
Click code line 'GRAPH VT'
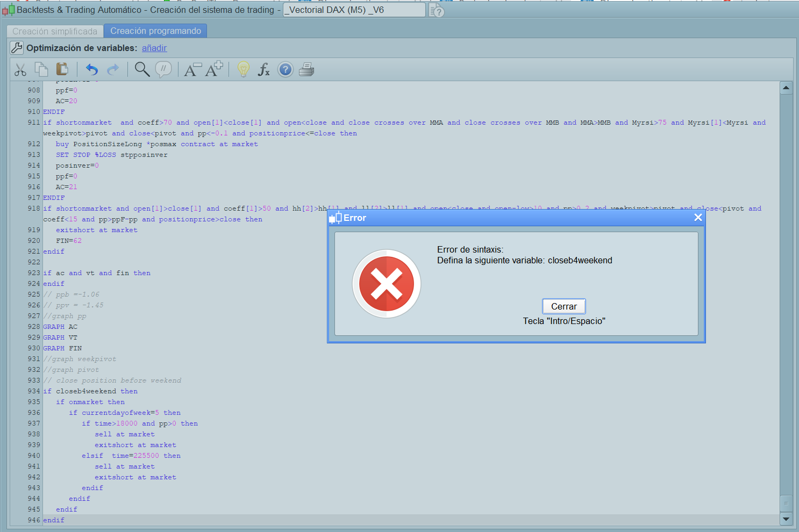click(60, 337)
